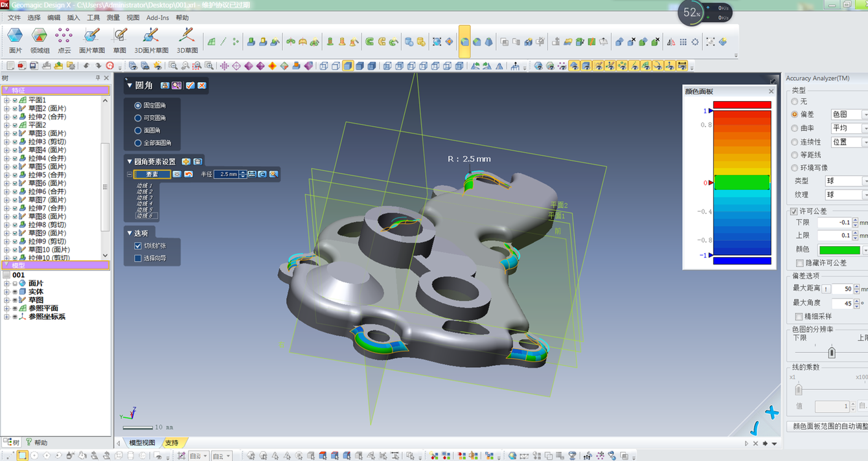Cancel the fillet with the X icon
This screenshot has height=461, width=868.
[x=202, y=85]
